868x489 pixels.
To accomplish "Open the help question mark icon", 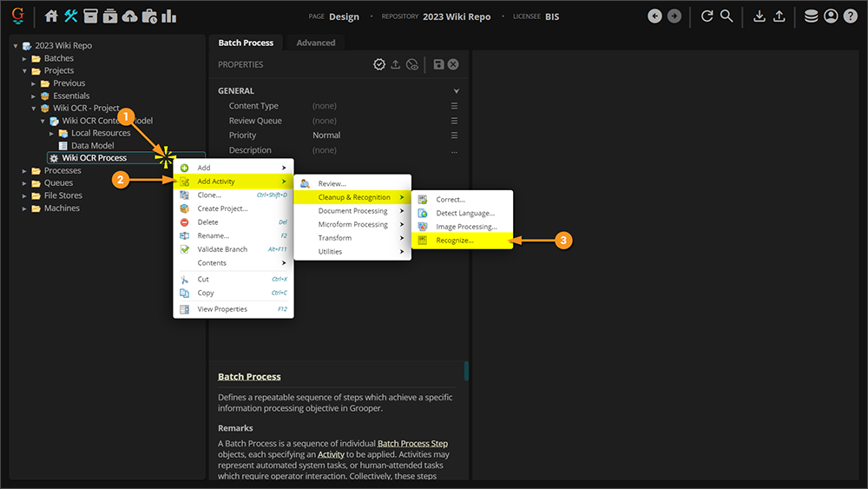I will pos(851,16).
